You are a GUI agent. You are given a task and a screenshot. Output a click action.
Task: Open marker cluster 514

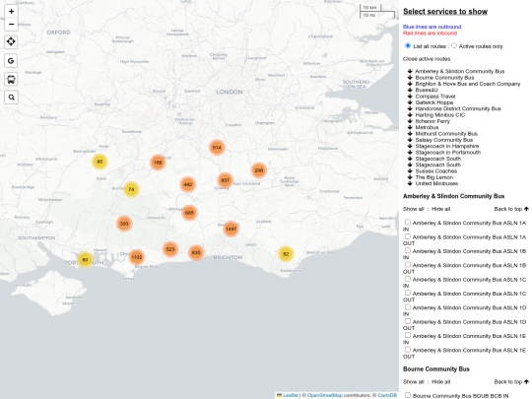[x=217, y=148]
